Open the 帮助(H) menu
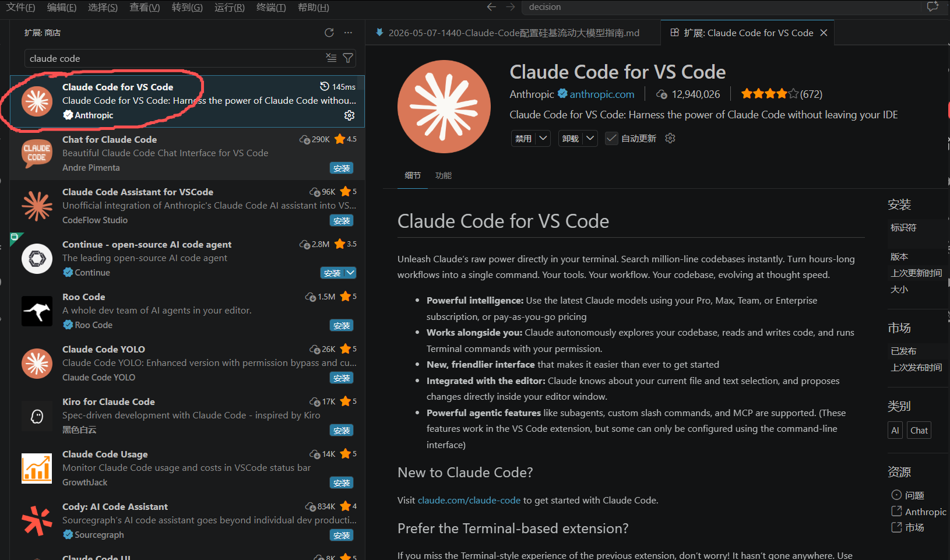This screenshot has height=560, width=950. pyautogui.click(x=314, y=7)
